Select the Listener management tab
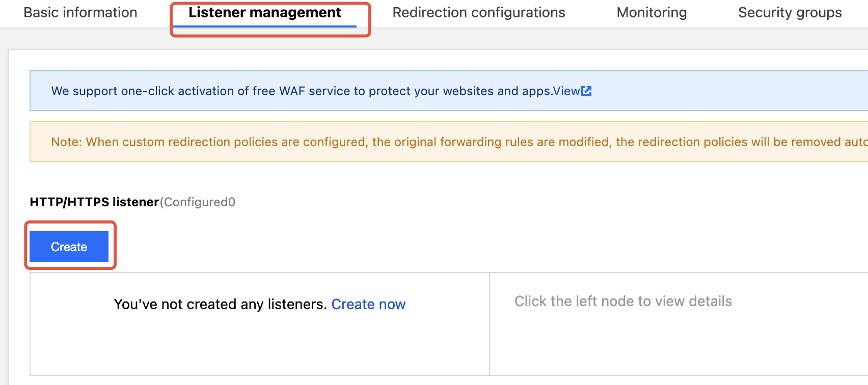 pyautogui.click(x=265, y=13)
